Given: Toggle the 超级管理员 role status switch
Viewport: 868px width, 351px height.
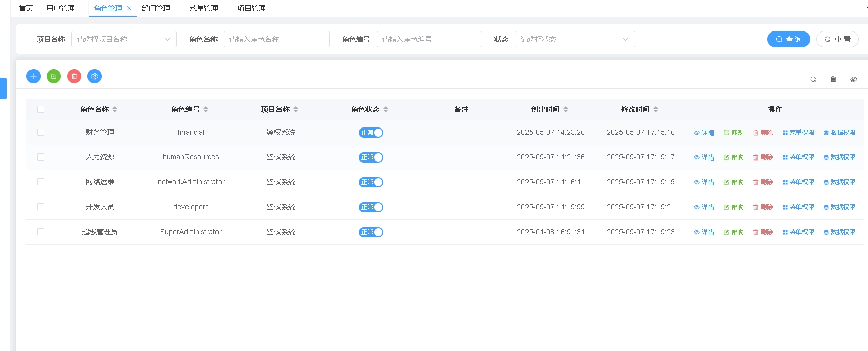Looking at the screenshot, I should pos(371,232).
